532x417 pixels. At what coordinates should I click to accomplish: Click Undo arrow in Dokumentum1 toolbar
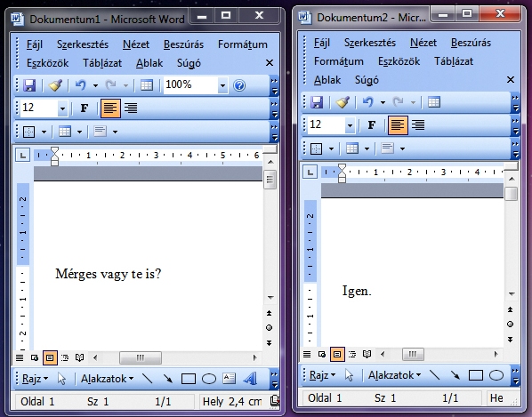[x=80, y=85]
